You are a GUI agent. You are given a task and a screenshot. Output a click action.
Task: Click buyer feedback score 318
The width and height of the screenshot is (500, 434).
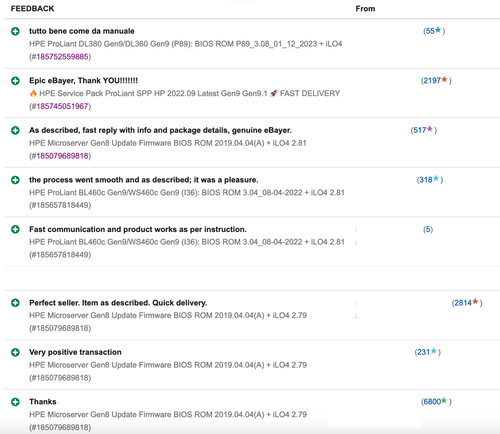coord(426,180)
